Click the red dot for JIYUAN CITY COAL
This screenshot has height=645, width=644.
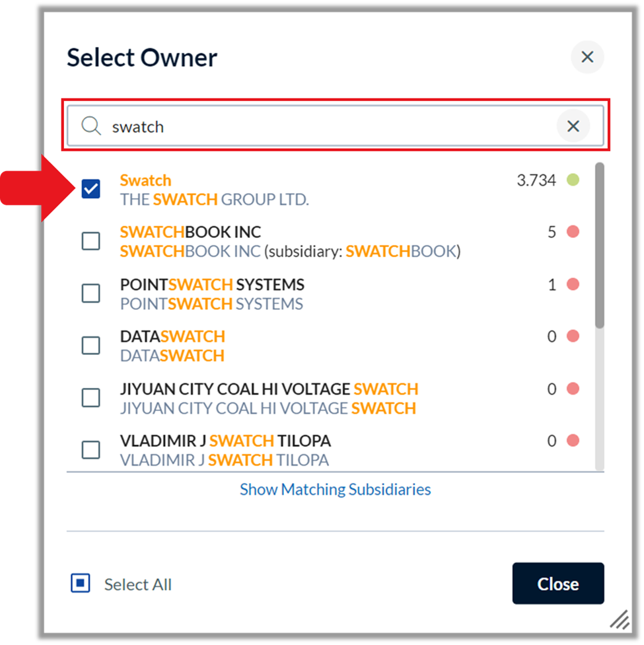pyautogui.click(x=573, y=389)
